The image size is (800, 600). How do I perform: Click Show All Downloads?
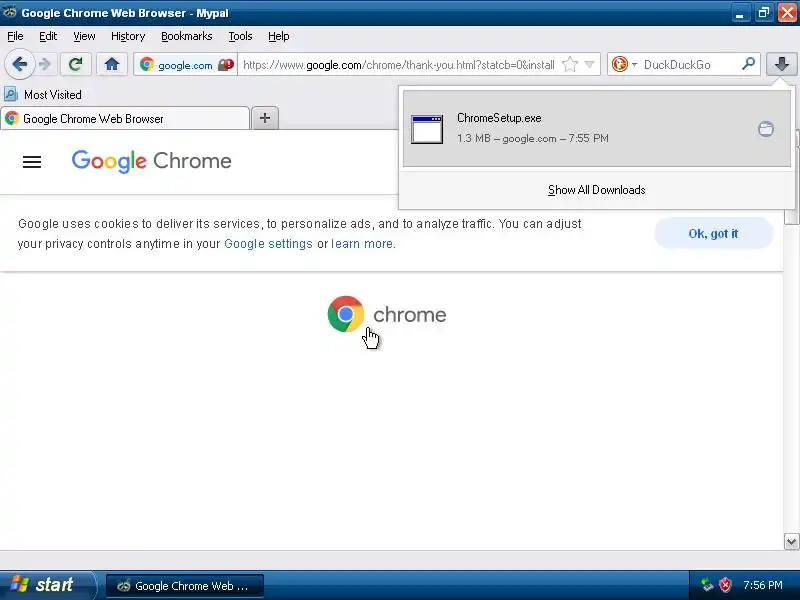pos(596,190)
